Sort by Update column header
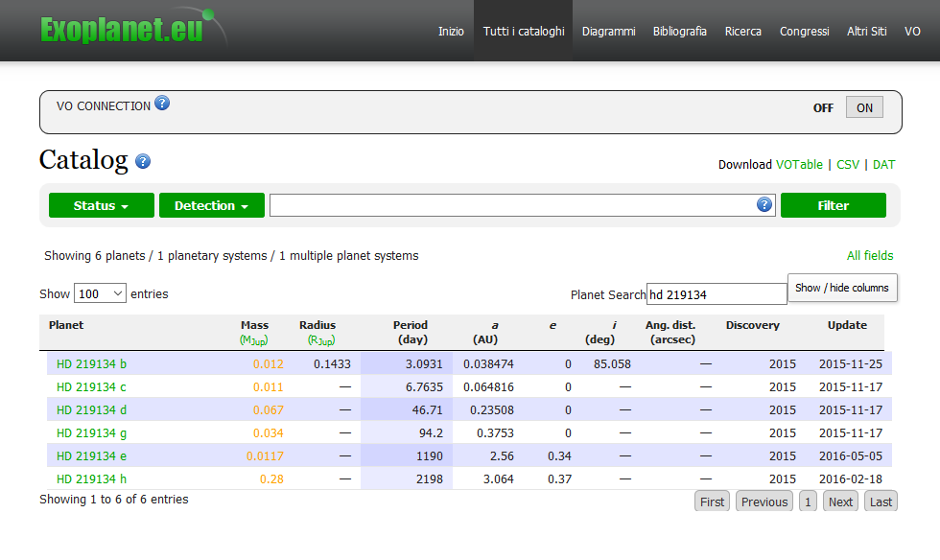940x560 pixels. [847, 325]
